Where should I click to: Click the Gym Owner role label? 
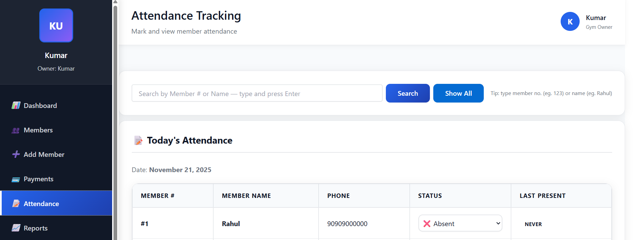click(x=599, y=27)
